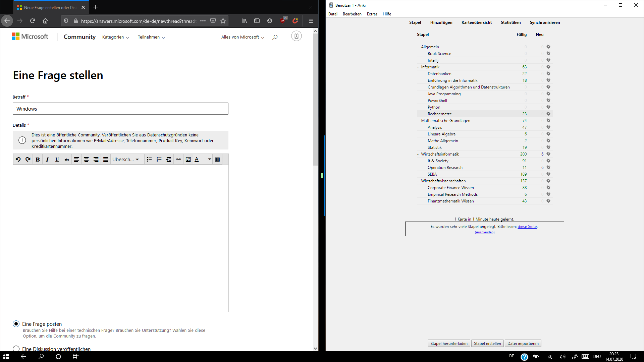
Task: Increase indent in the editor
Action: point(169,160)
